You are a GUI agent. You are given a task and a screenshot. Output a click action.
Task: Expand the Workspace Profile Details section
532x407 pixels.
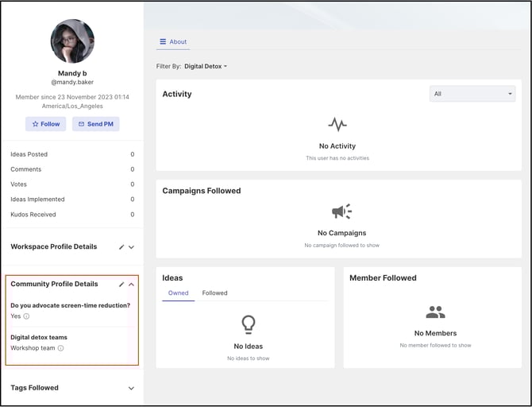[x=131, y=247]
